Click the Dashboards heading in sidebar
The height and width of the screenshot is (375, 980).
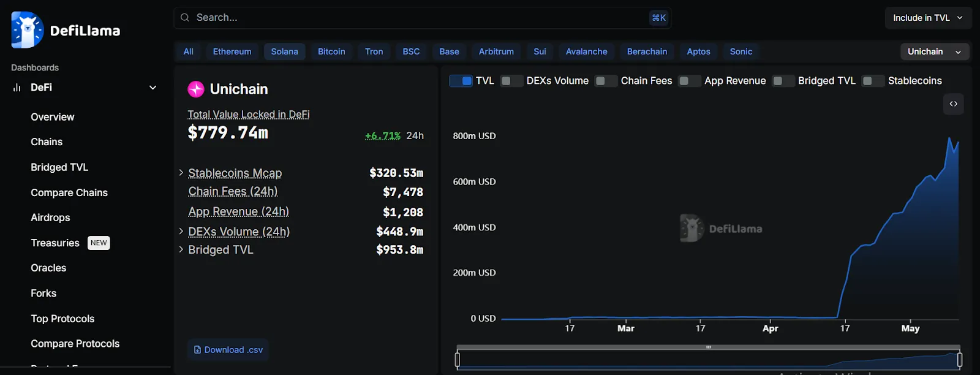pyautogui.click(x=35, y=67)
